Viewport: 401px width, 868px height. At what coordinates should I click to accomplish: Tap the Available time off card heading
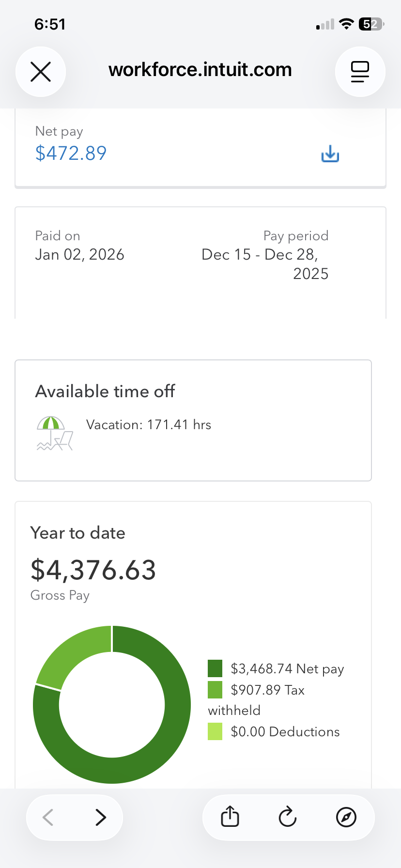(105, 391)
